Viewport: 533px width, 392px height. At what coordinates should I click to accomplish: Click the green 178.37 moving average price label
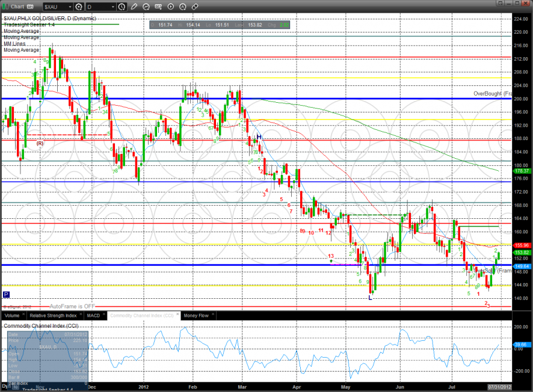[522, 171]
